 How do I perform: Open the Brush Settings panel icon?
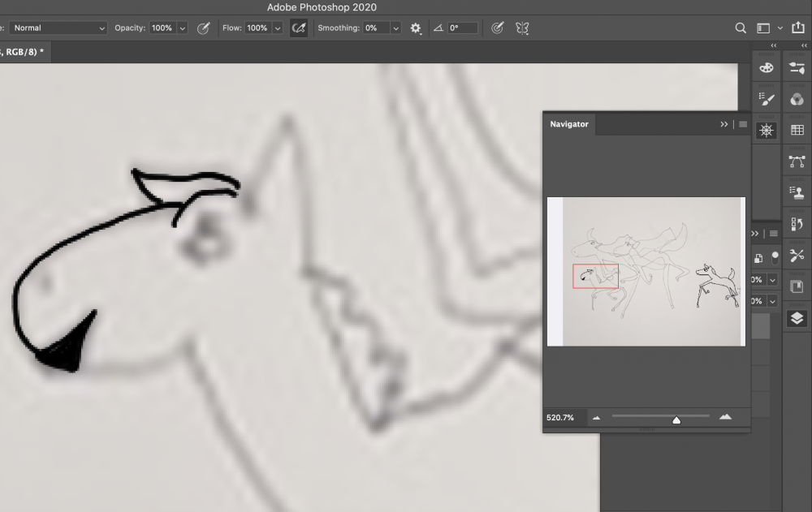click(x=767, y=99)
